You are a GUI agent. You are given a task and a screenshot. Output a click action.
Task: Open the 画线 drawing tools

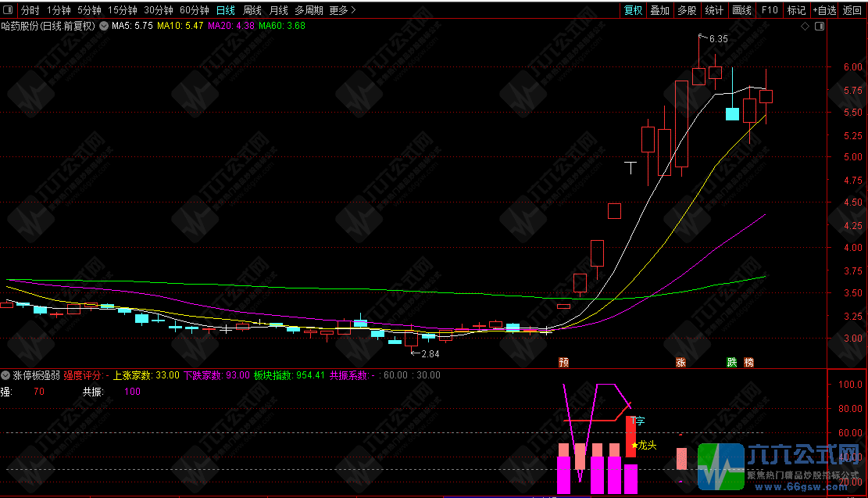point(741,10)
